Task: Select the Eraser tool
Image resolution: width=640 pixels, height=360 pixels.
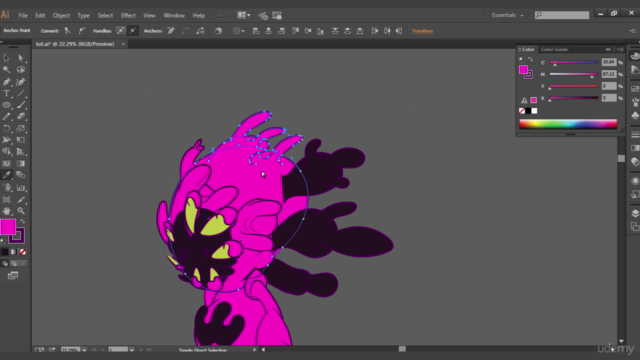Action: 21,116
